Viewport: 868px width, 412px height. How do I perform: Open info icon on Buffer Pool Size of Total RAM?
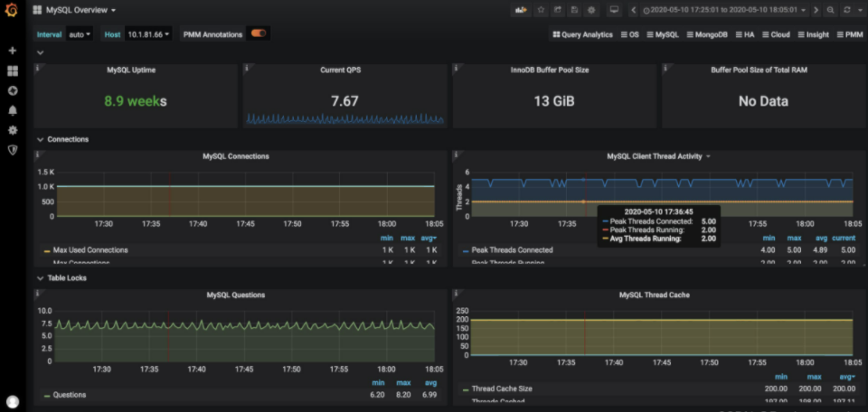click(665, 68)
